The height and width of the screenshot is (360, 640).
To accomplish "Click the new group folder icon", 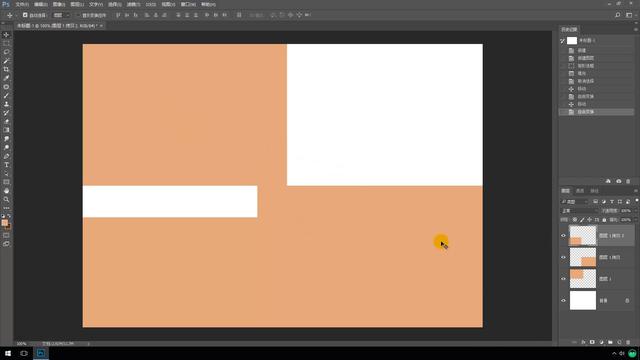I will 610,342.
